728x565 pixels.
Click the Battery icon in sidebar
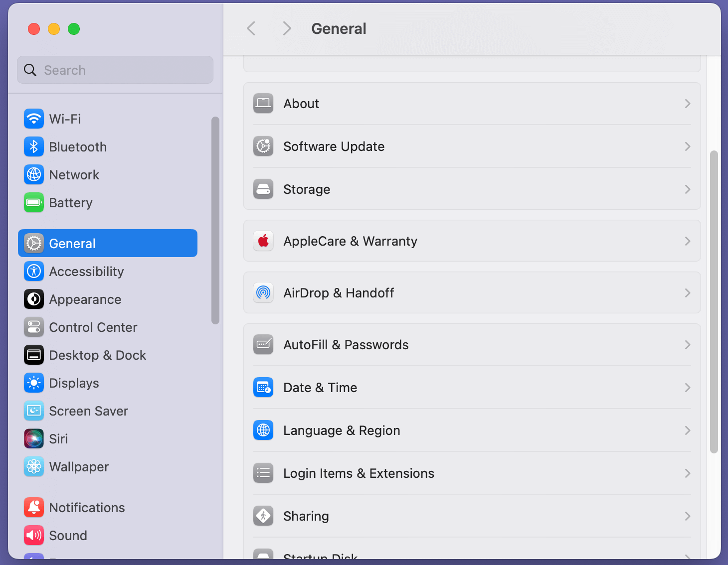pos(33,202)
